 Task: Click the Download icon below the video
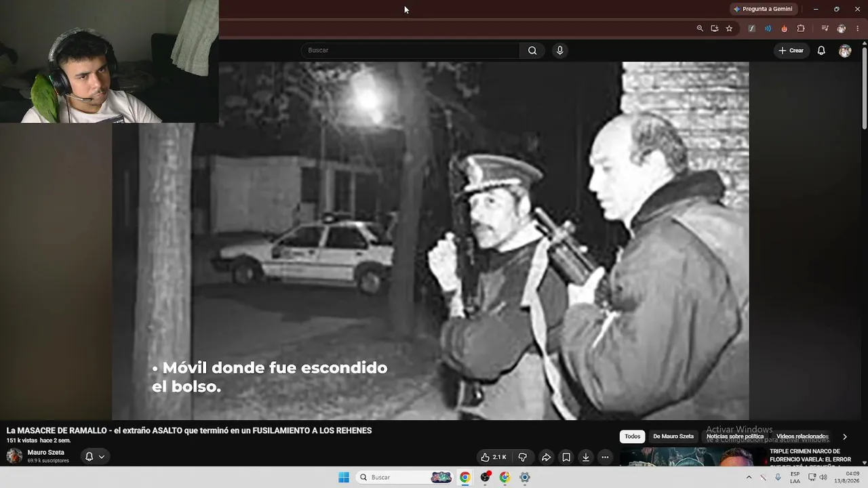586,457
